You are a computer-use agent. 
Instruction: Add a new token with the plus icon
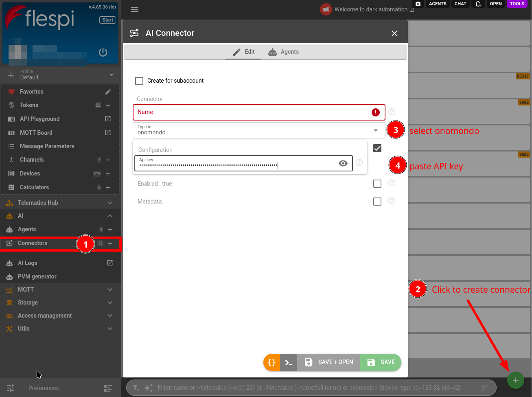point(108,105)
